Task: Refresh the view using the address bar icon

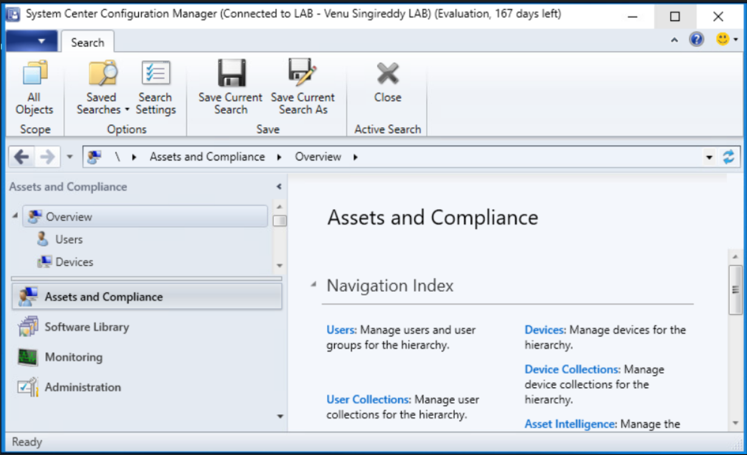Action: [728, 157]
